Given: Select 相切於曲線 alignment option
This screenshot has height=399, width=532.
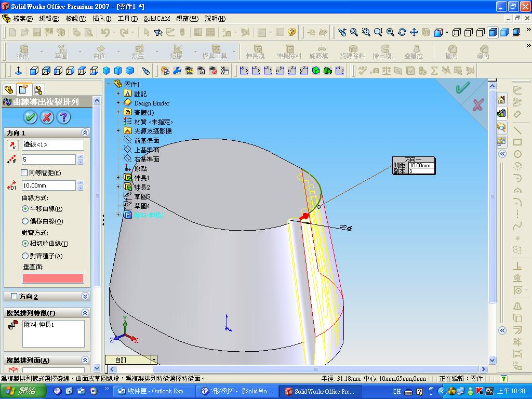Looking at the screenshot, I should (25, 244).
